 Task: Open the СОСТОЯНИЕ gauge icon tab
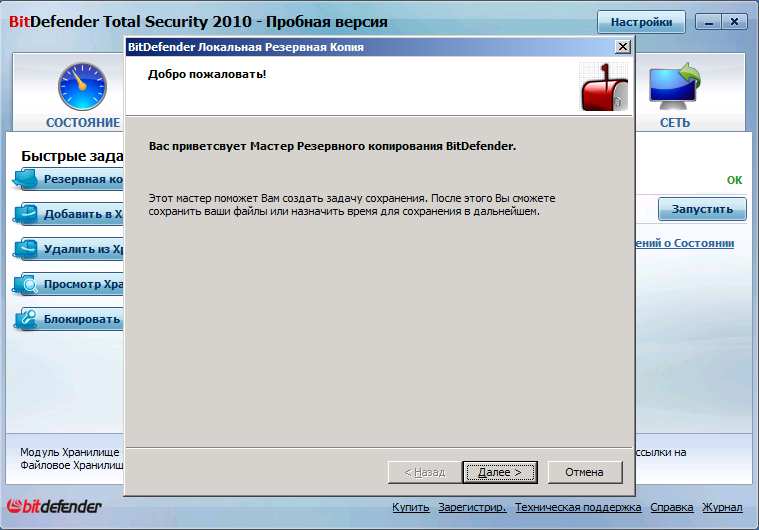pos(82,87)
